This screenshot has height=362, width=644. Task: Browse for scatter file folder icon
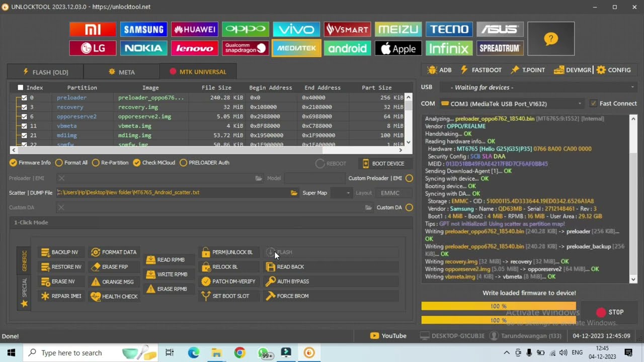(x=294, y=193)
